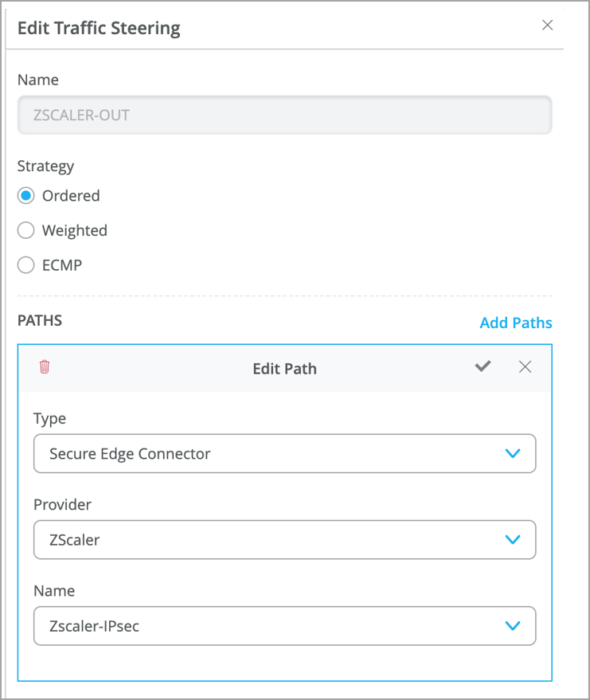
Task: Enable the ECMP strategy radio button
Action: coord(26,265)
